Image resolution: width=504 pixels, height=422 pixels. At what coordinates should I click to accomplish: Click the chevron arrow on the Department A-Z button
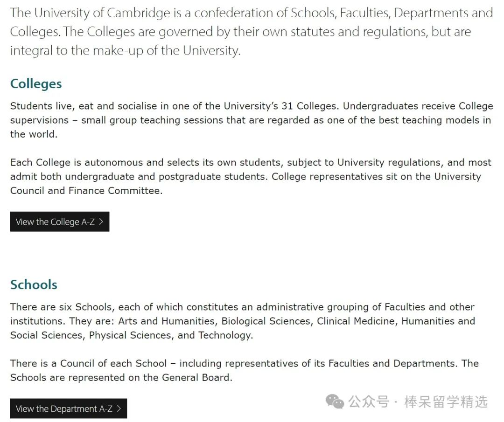point(119,408)
